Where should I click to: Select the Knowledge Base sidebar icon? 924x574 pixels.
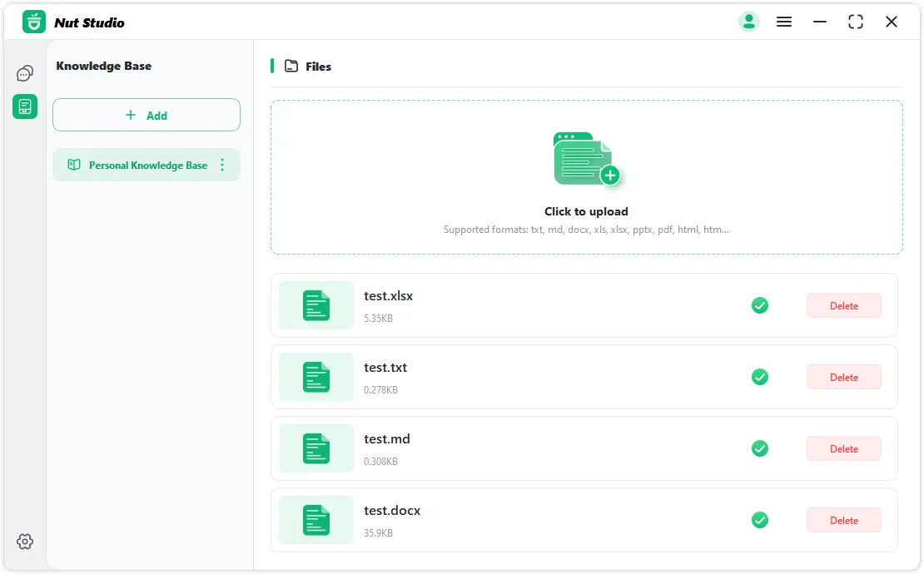[25, 106]
